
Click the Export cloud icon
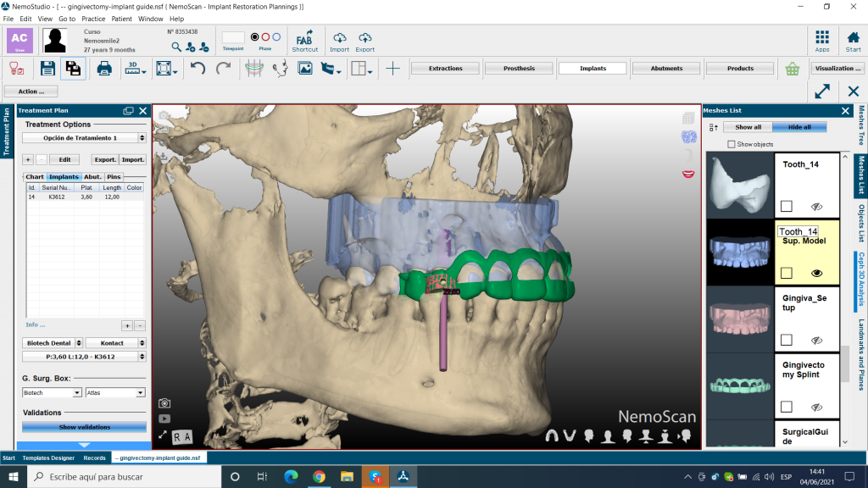click(364, 41)
